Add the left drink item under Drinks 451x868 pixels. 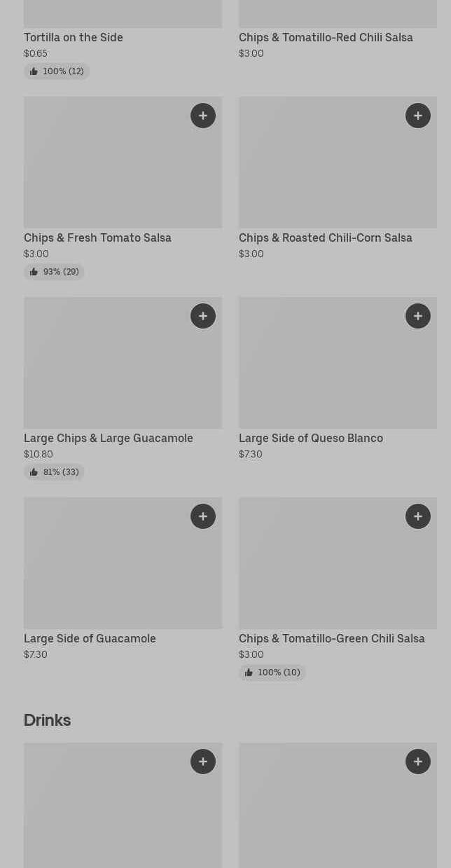(x=203, y=762)
